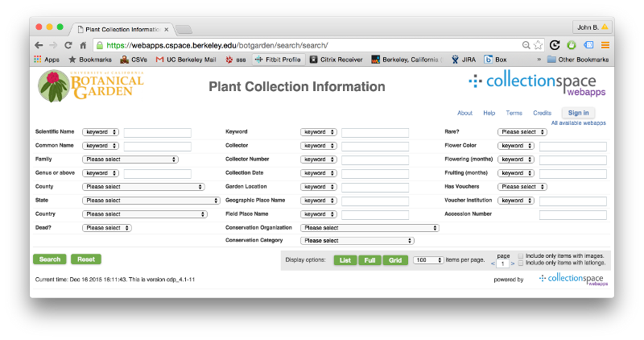Open the Apps grid shortcut
Viewport: 644px width, 340px height.
click(47, 60)
